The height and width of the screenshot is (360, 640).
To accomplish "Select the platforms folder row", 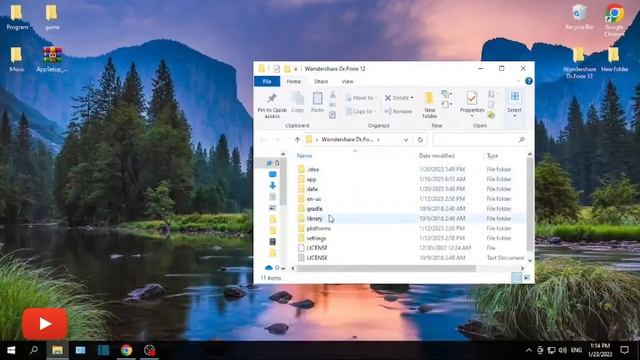I will pos(410,228).
